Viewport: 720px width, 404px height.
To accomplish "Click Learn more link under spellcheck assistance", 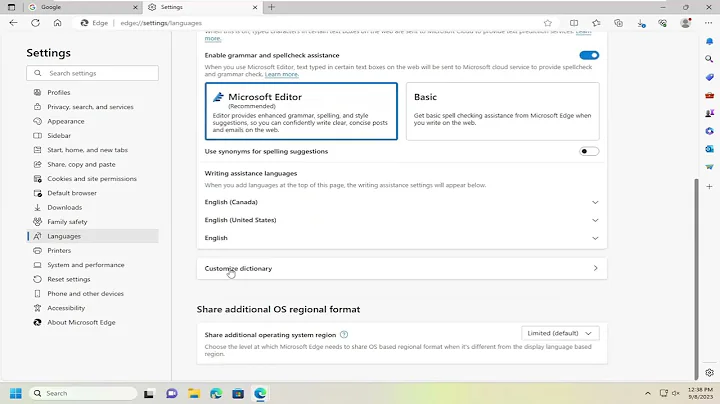I will pyautogui.click(x=281, y=74).
